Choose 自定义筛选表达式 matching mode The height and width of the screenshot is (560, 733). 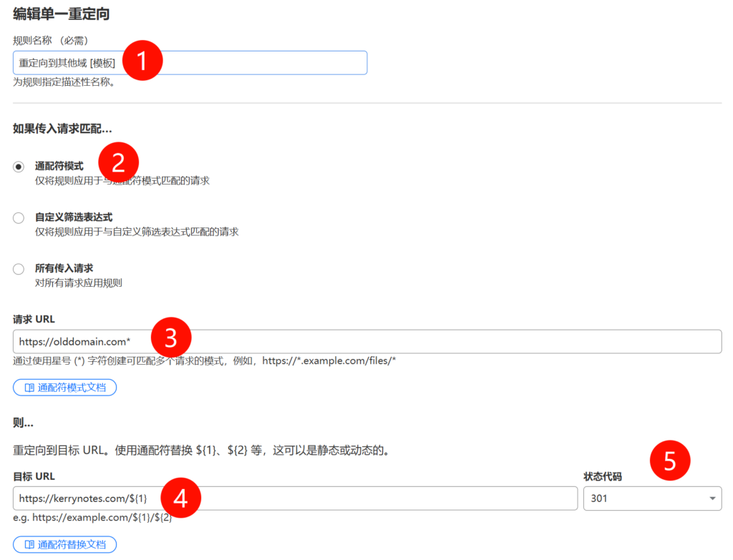tap(18, 217)
